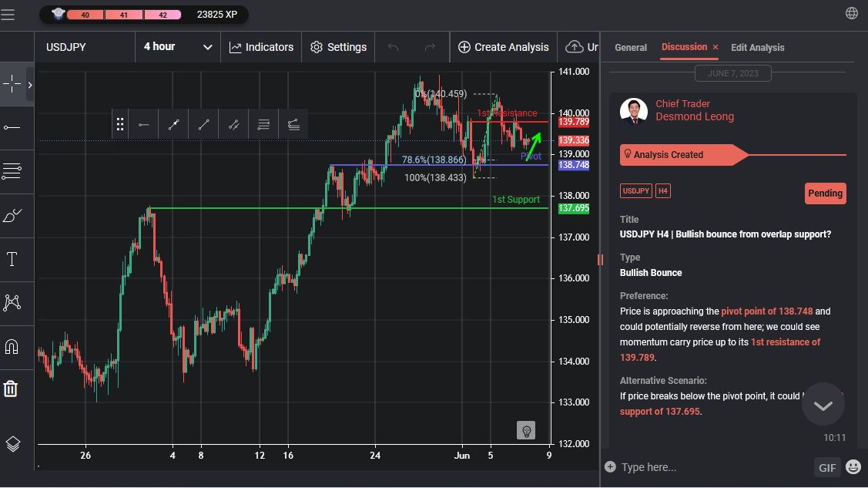Click support of 137.695 link
This screenshot has width=868, height=488.
pos(660,412)
